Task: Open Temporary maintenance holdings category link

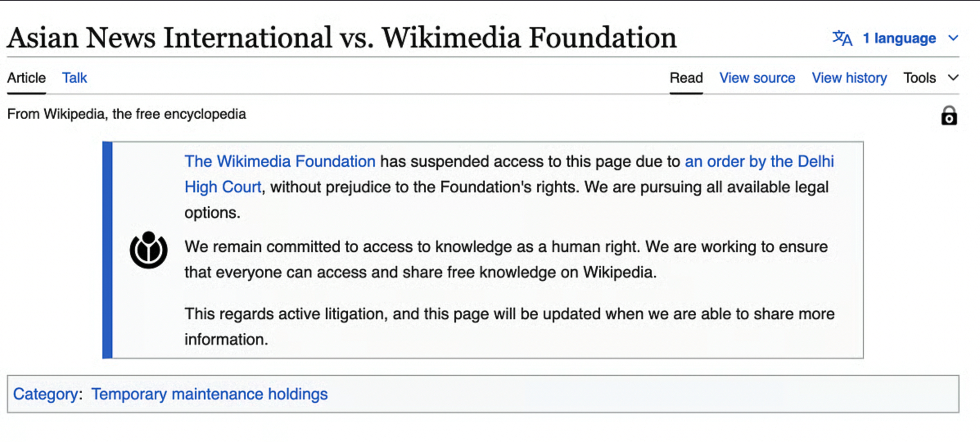Action: click(x=210, y=394)
